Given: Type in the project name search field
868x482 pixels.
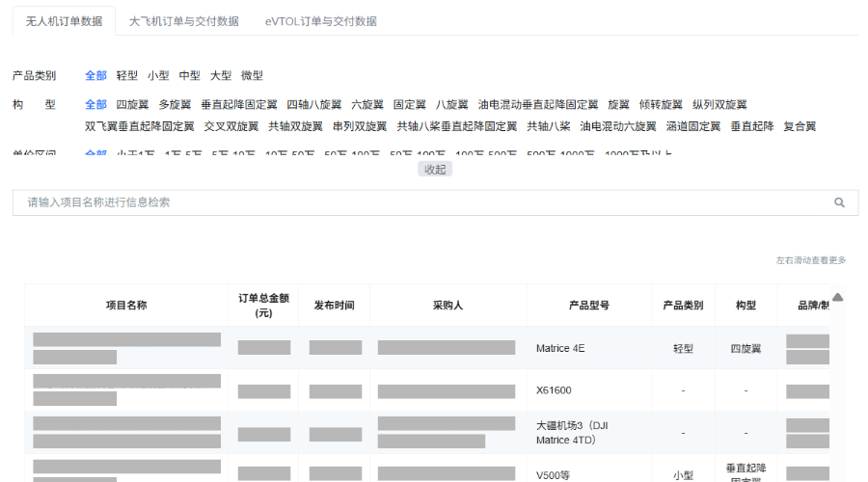Looking at the screenshot, I should pyautogui.click(x=424, y=202).
